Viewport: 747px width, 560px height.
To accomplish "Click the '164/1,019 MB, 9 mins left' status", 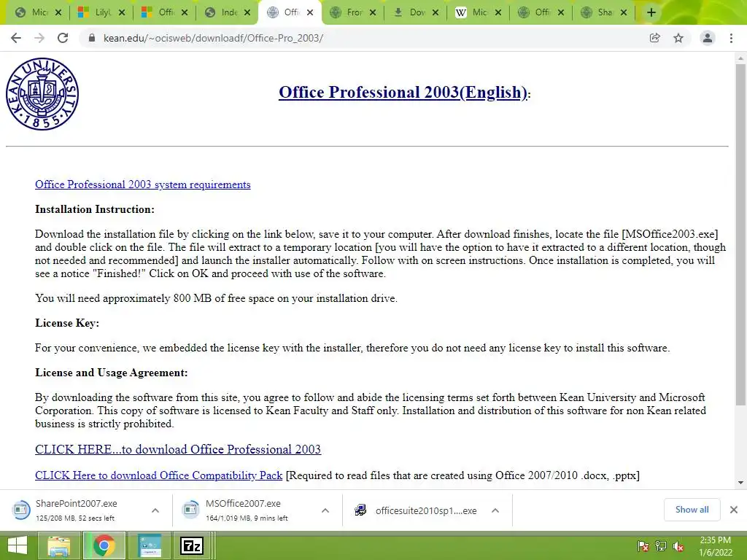I will click(x=247, y=518).
